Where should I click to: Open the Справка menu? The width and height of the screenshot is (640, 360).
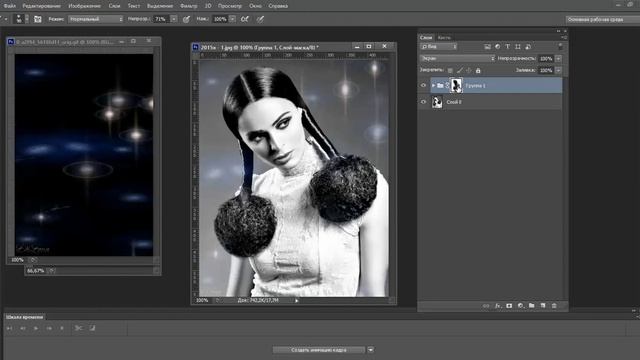278,6
